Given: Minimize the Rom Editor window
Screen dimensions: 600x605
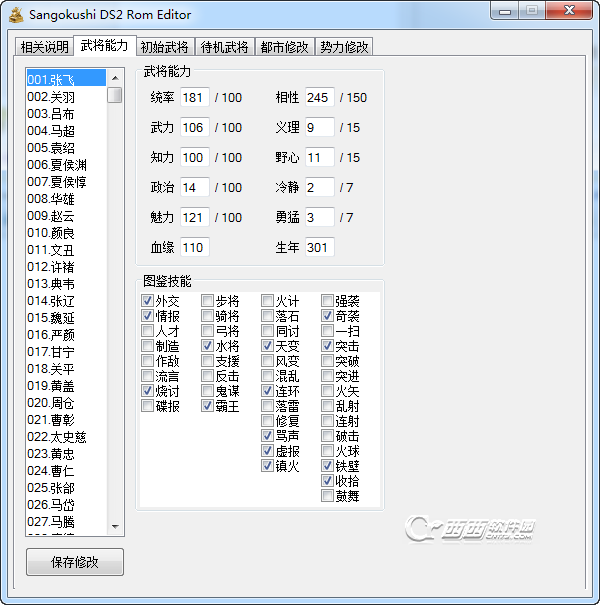Looking at the screenshot, I should click(505, 11).
